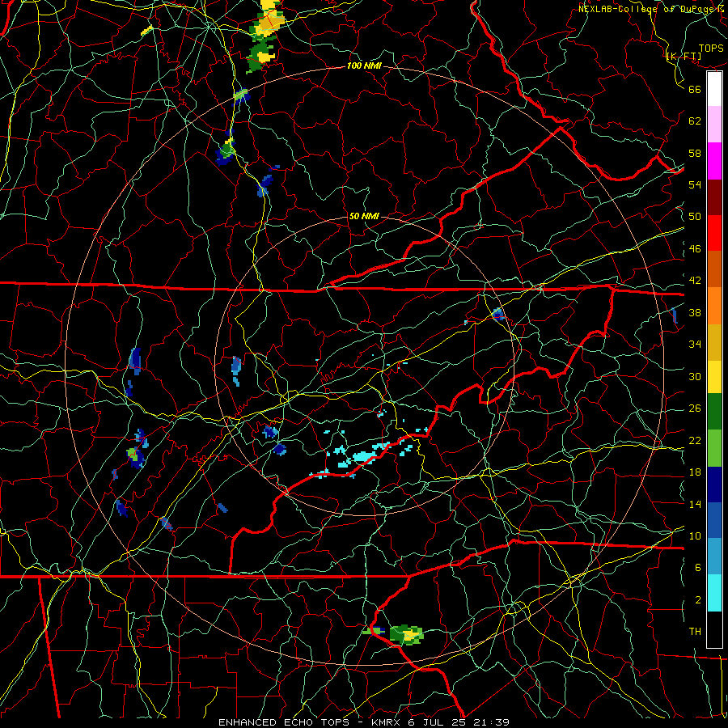This screenshot has height=728, width=728.
Task: Click the "NEXLAB-College of DuPage" credit text
Action: 646,9
